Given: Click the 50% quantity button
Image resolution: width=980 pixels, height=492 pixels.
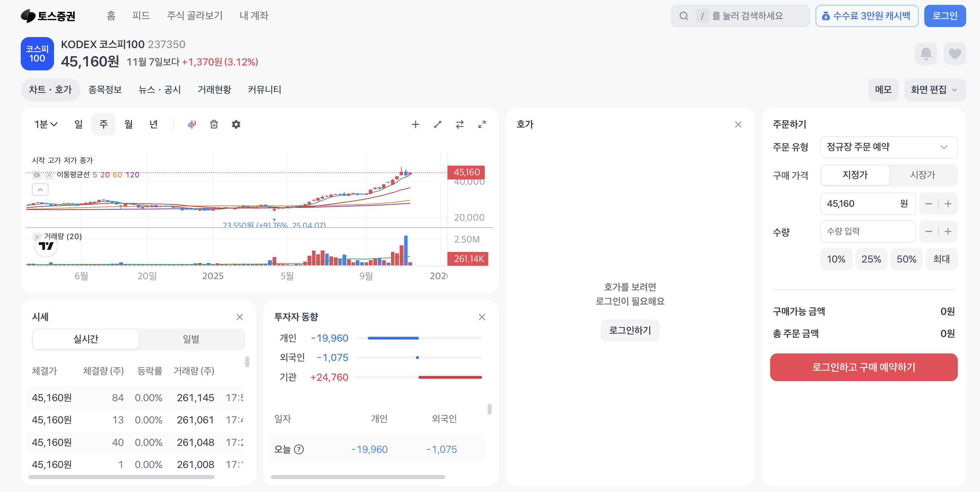Looking at the screenshot, I should coord(906,259).
